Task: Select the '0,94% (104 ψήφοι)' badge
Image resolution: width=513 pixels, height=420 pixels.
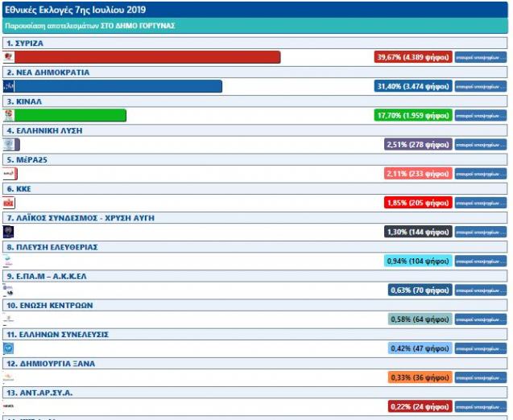Action: click(418, 261)
